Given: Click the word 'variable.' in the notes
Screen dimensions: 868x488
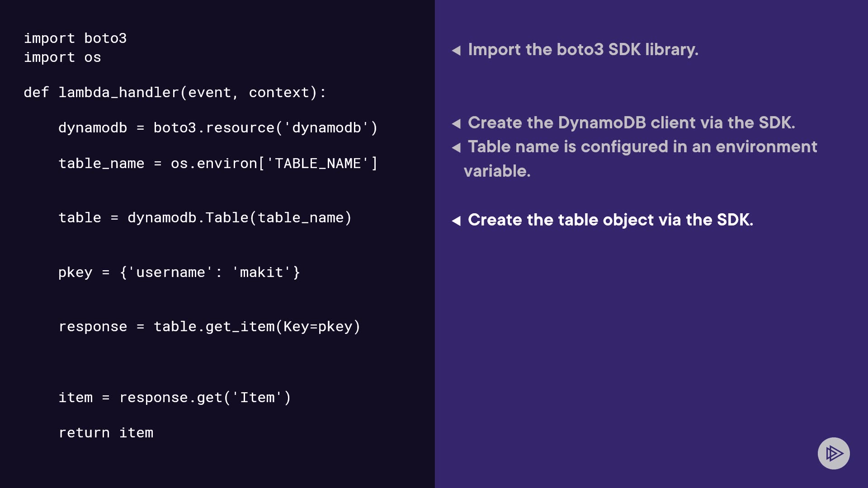Looking at the screenshot, I should click(497, 171).
